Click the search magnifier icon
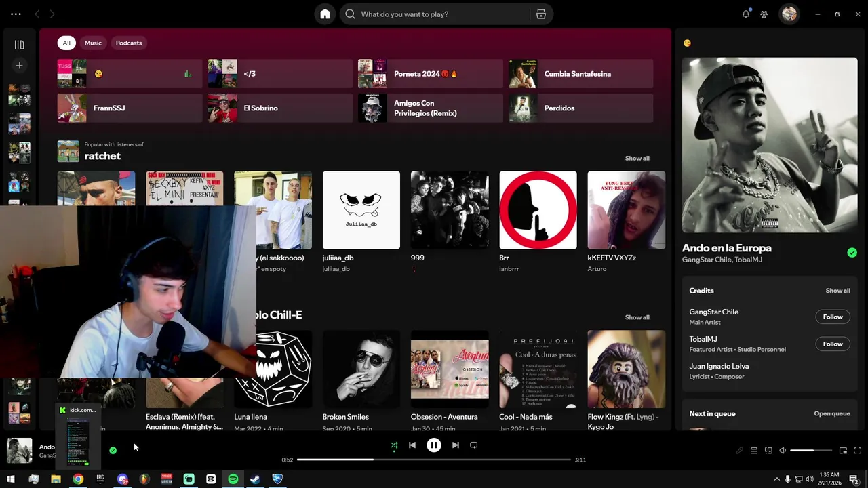Screen dimensions: 868x488 pyautogui.click(x=350, y=14)
